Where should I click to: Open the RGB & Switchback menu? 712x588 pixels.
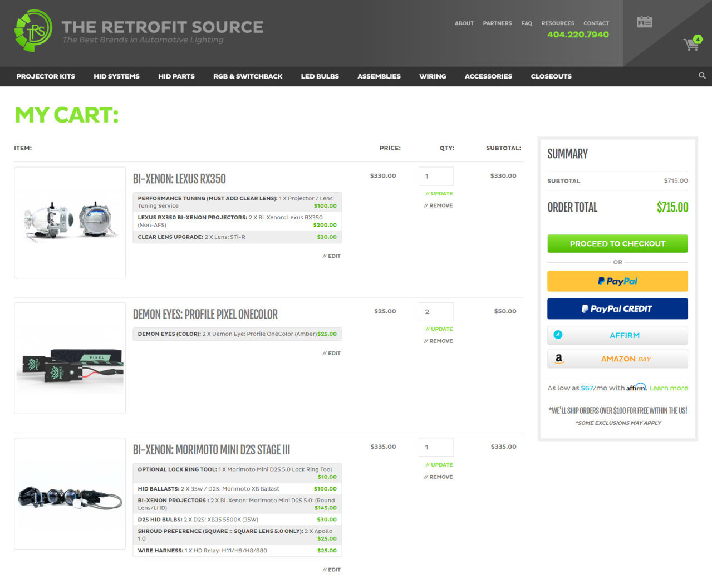coord(248,76)
